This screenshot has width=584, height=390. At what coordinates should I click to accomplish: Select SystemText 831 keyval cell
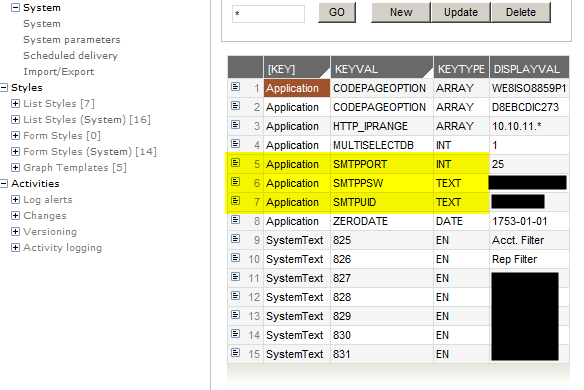[382, 354]
